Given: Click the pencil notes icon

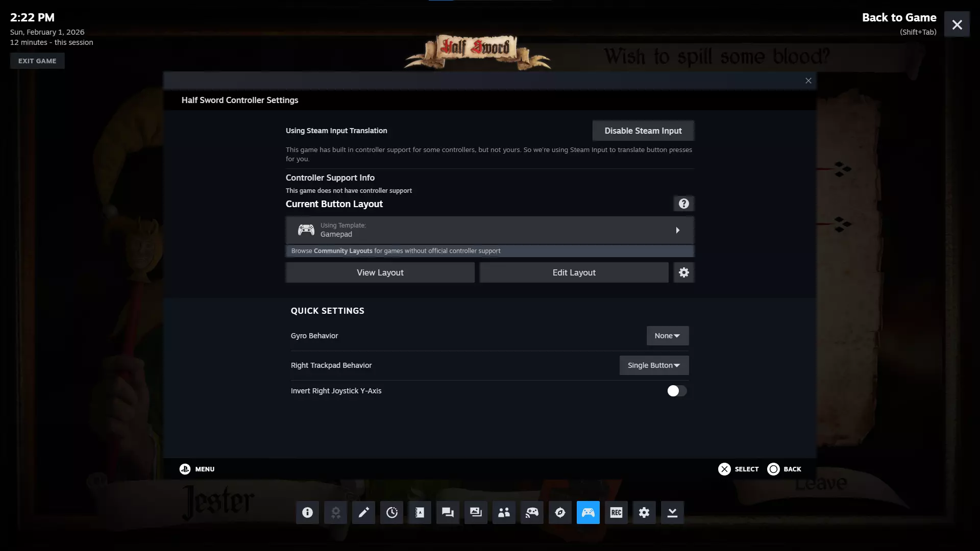Looking at the screenshot, I should point(363,512).
